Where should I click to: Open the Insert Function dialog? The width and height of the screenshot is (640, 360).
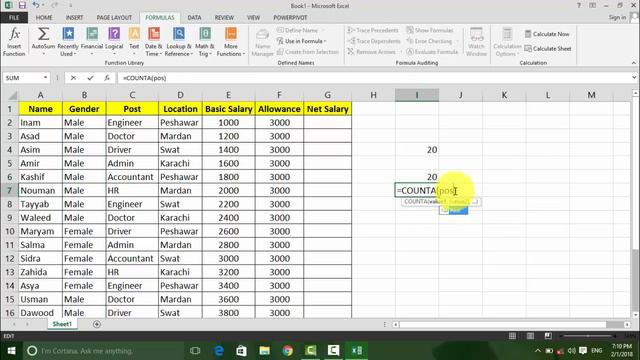click(14, 42)
